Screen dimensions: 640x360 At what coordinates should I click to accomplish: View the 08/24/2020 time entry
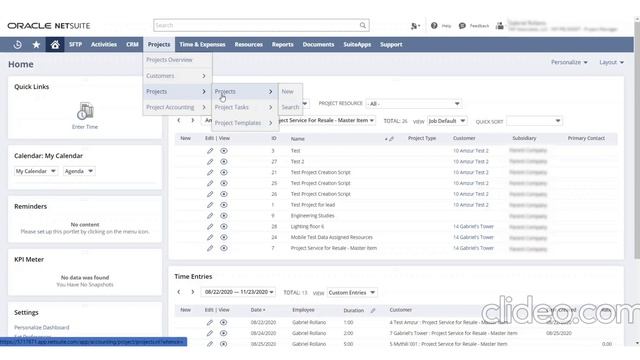(x=224, y=333)
